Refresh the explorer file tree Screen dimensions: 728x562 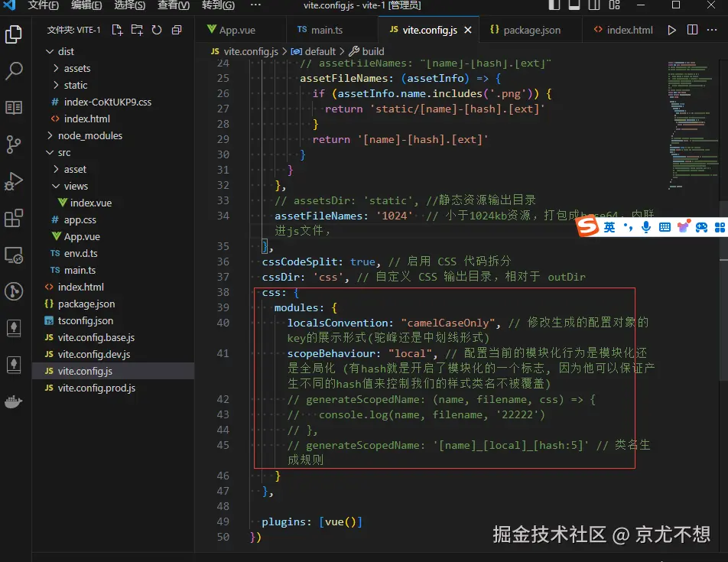pyautogui.click(x=157, y=30)
